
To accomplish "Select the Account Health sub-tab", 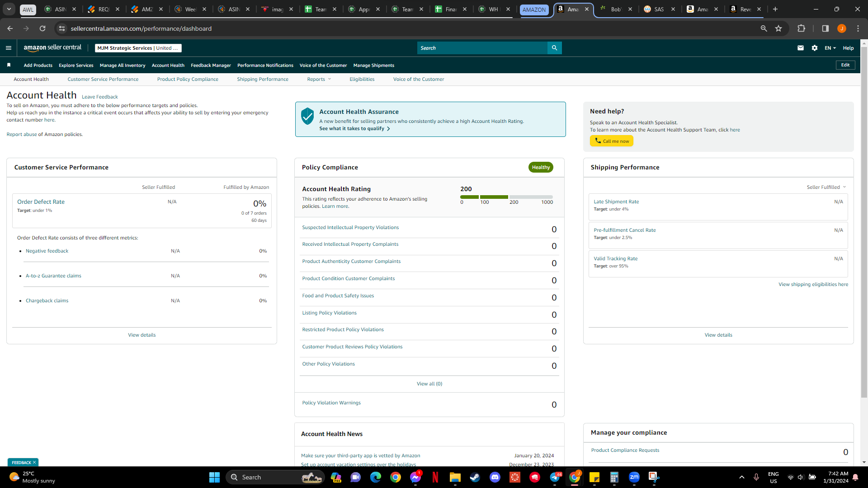I will click(x=31, y=79).
